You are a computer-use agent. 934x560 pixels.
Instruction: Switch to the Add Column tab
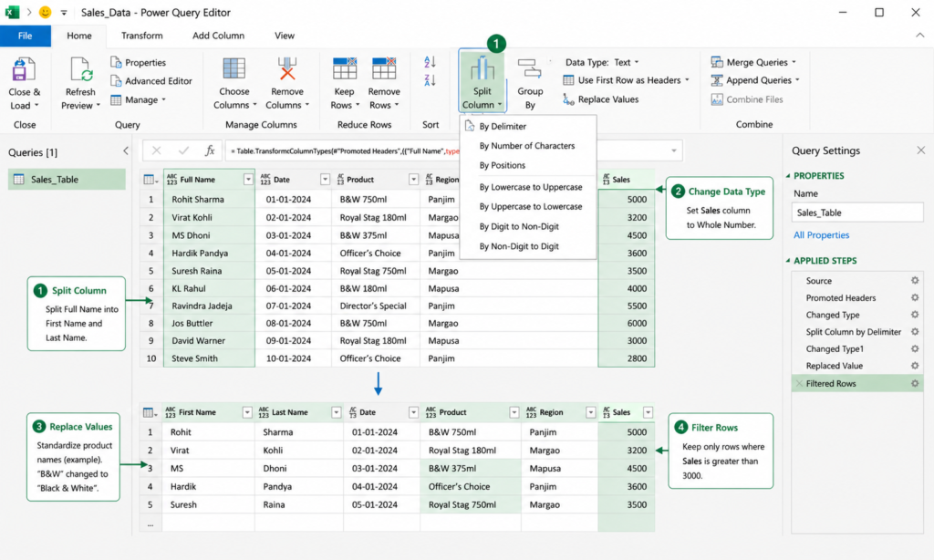click(x=218, y=36)
